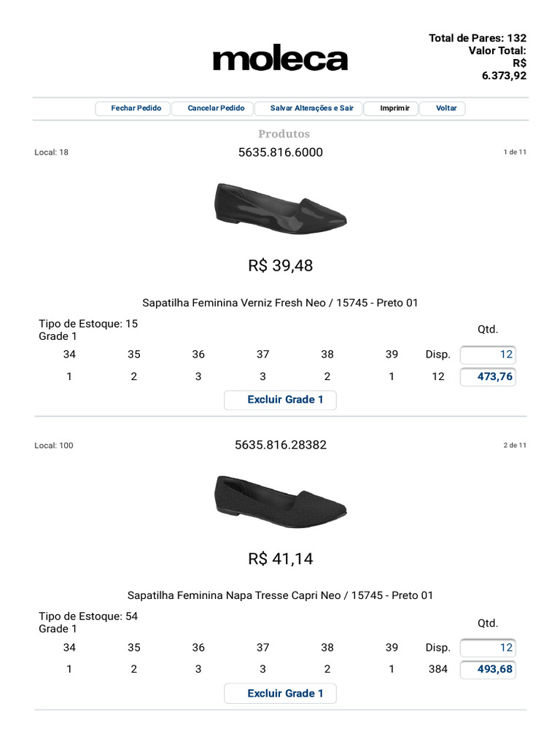Click the 493,68 total field
560x747 pixels.
coord(488,670)
